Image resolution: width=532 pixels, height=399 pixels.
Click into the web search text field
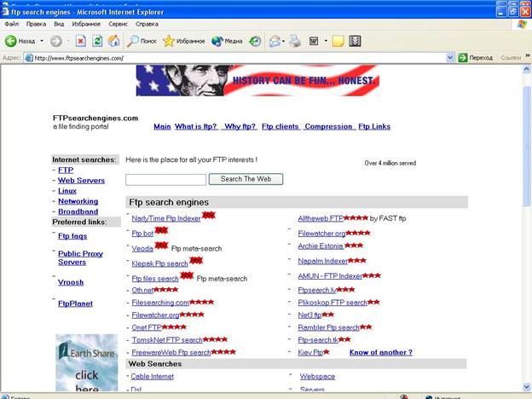point(165,180)
